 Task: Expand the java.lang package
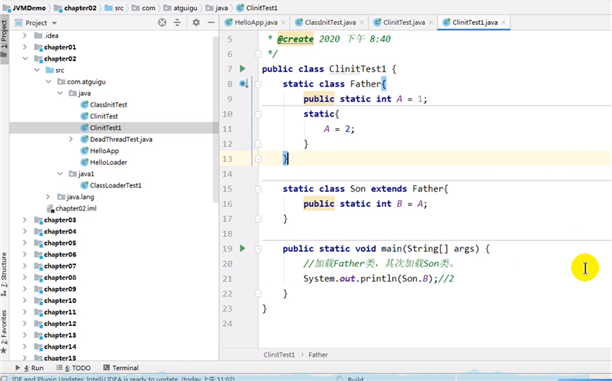[48, 197]
